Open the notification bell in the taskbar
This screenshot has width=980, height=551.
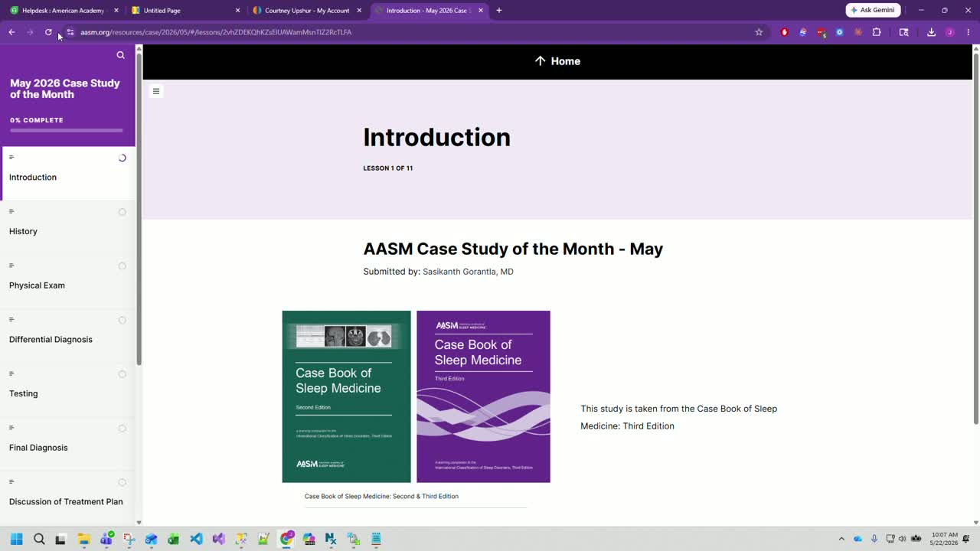966,539
